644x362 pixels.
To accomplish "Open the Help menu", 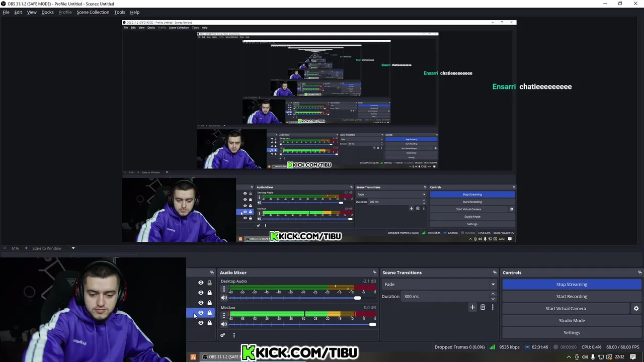I will (135, 12).
